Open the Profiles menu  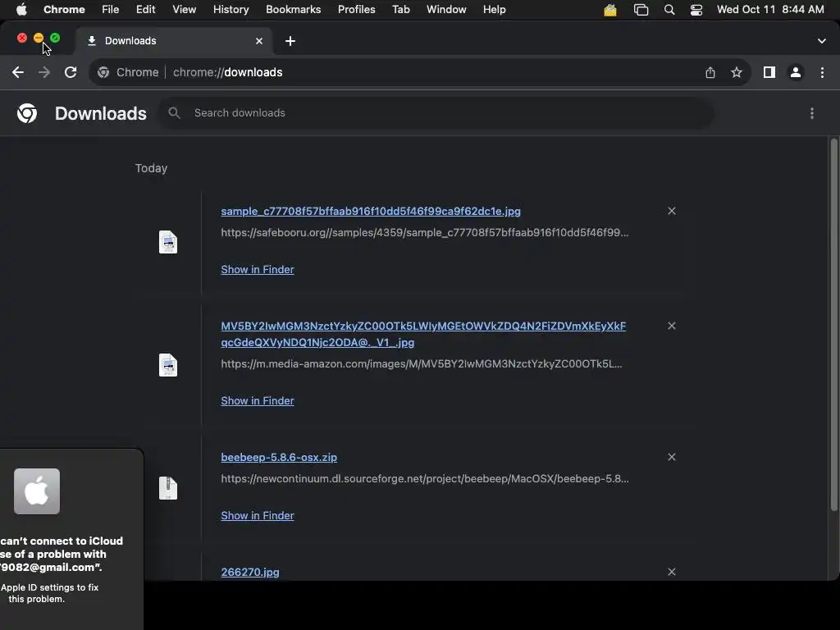point(356,10)
